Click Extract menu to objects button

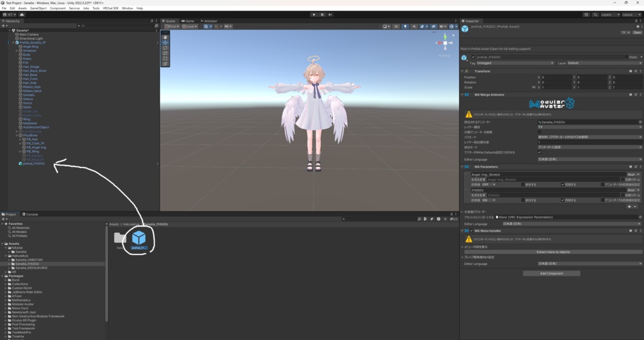click(553, 252)
